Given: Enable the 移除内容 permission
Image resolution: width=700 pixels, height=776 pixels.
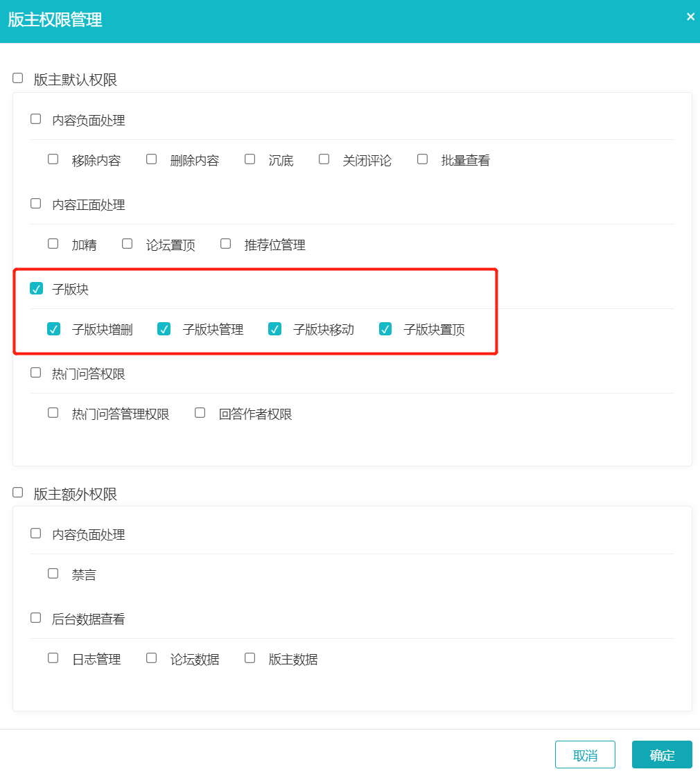Looking at the screenshot, I should point(53,159).
